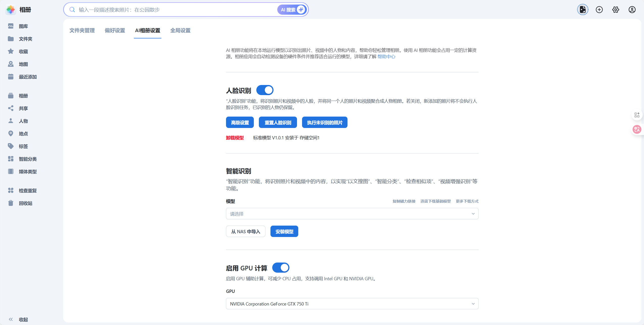The image size is (644, 325).
Task: Click the task file icon in header
Action: click(583, 10)
